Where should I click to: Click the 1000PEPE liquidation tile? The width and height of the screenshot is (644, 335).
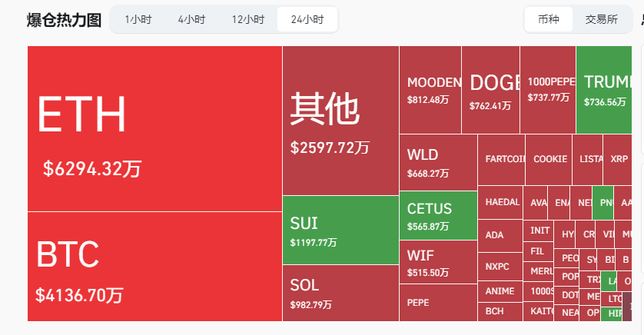point(548,90)
